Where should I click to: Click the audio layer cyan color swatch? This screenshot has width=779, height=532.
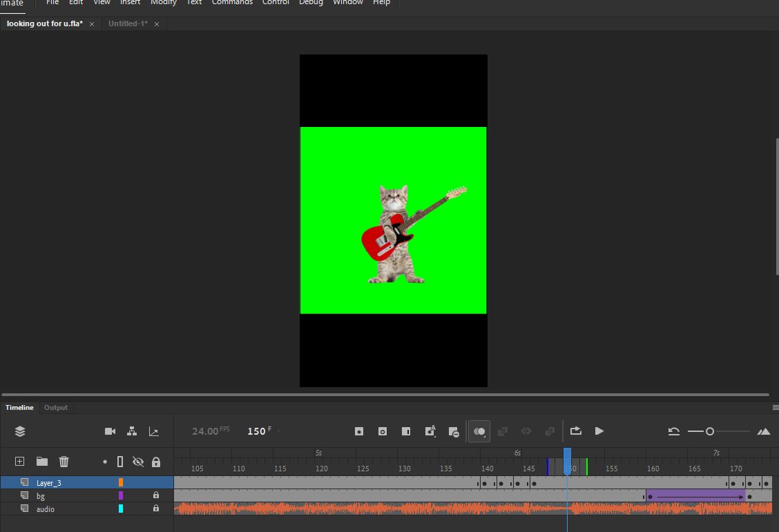[x=121, y=508]
